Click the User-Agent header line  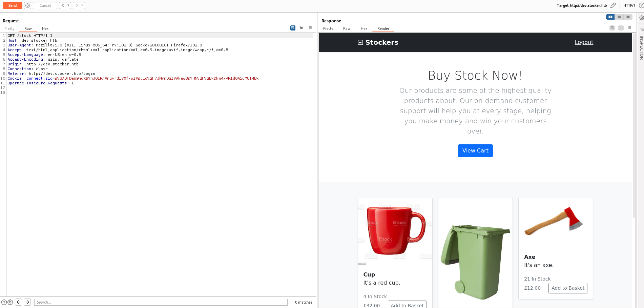click(105, 45)
